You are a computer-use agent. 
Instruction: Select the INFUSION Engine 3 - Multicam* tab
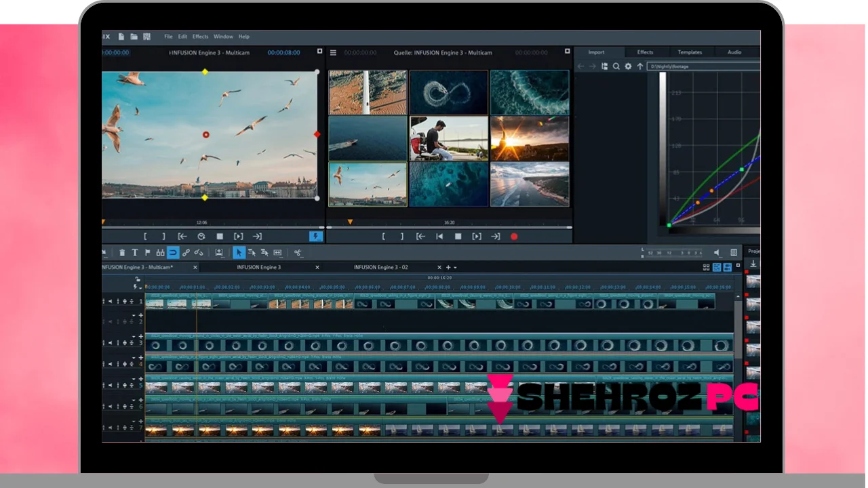(138, 267)
